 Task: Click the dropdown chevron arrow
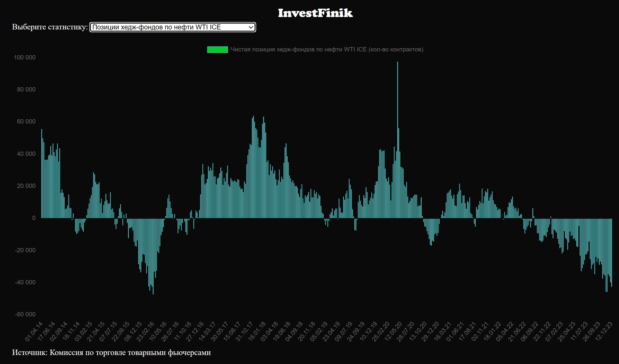tap(251, 27)
